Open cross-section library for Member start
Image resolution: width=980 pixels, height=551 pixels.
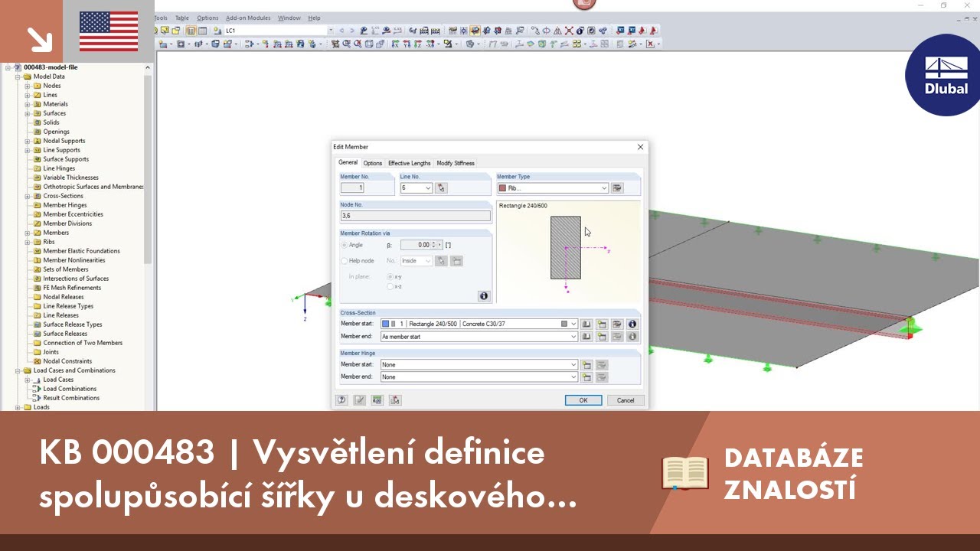pos(586,324)
